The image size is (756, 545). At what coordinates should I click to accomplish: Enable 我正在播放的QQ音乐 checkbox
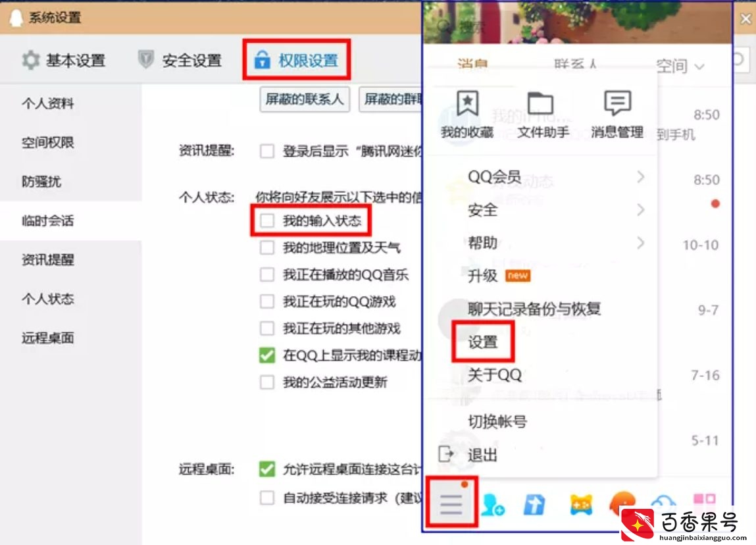pos(266,274)
